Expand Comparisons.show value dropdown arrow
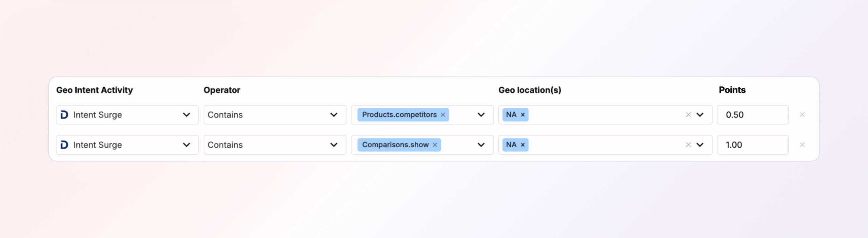This screenshot has height=238, width=868. click(x=481, y=145)
